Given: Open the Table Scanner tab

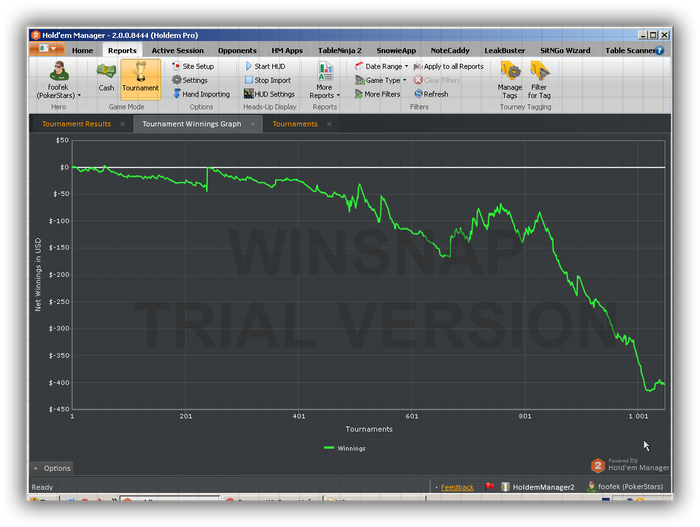Looking at the screenshot, I should coord(629,50).
